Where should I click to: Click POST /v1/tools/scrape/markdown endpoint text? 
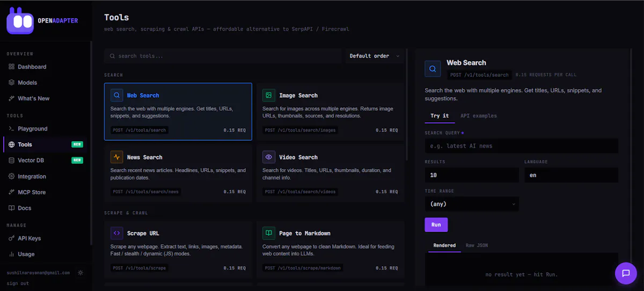303,268
